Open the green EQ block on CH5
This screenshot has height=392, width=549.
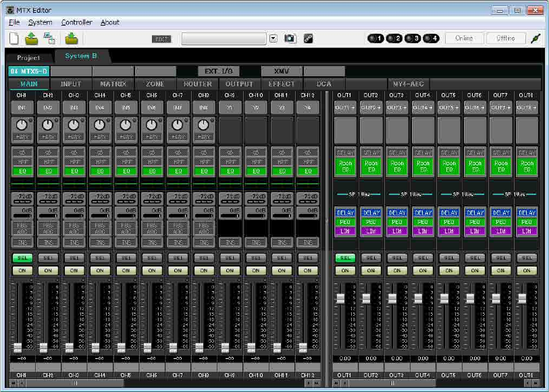point(126,171)
